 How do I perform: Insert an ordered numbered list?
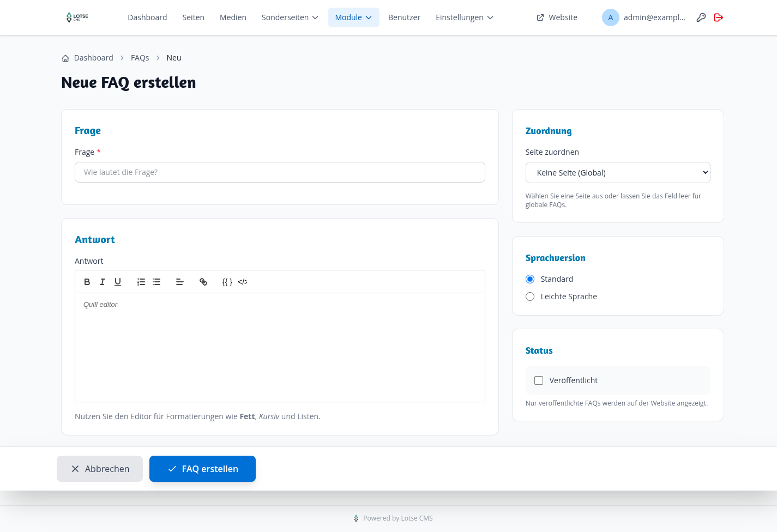[x=141, y=282]
